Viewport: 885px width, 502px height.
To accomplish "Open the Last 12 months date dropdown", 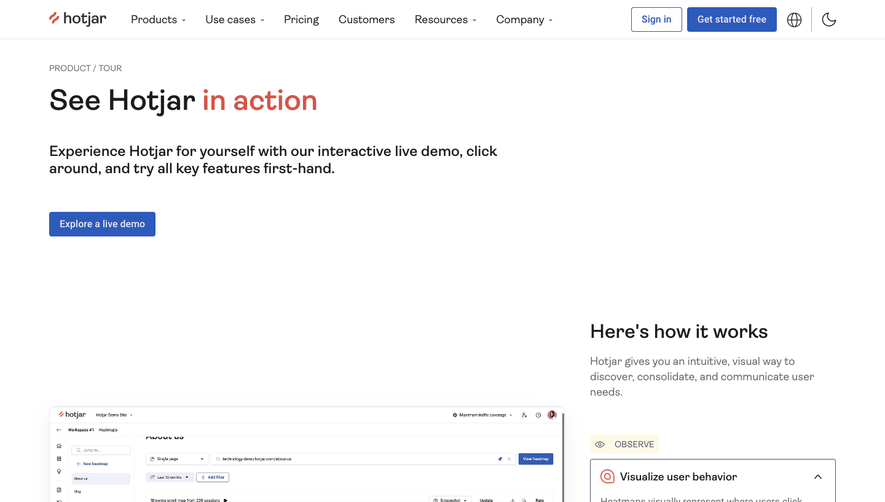I will coord(169,477).
